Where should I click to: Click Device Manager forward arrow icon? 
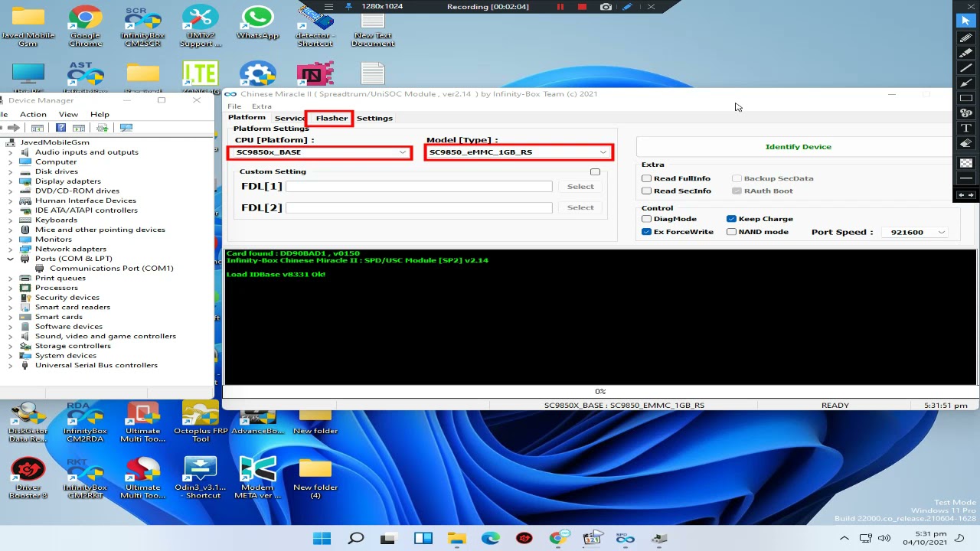pyautogui.click(x=13, y=128)
